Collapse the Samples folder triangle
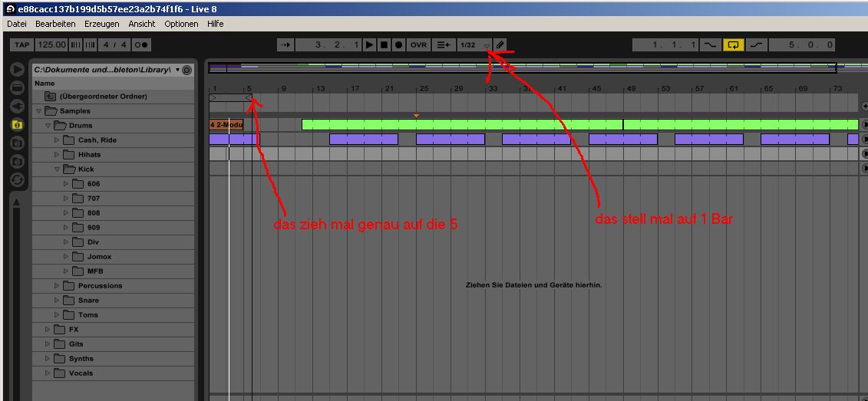This screenshot has width=868, height=401. [x=38, y=110]
